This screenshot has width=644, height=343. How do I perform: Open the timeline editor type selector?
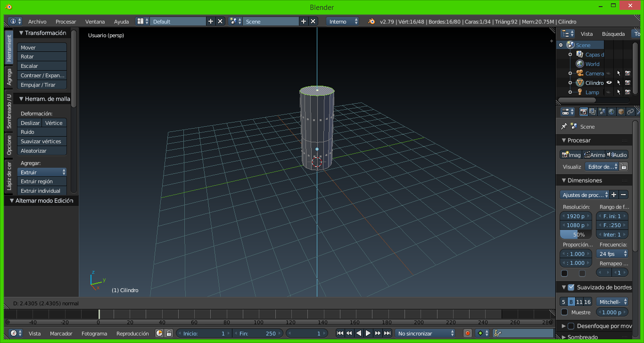pos(16,333)
